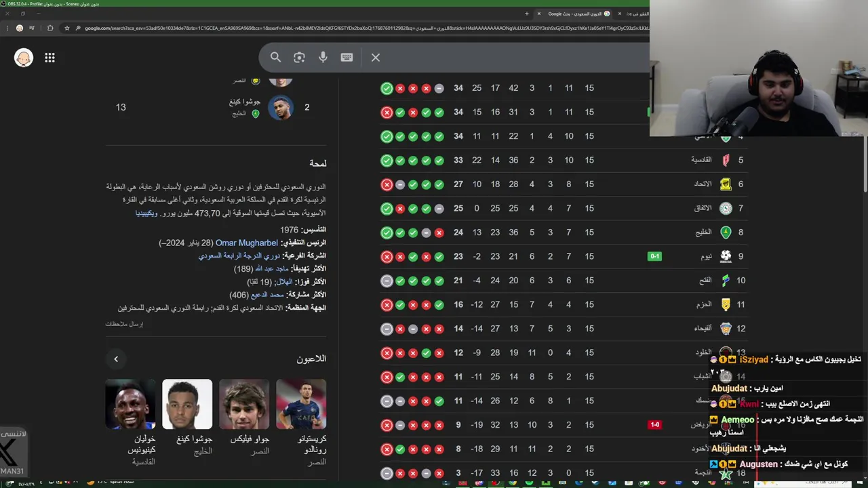Open the جوشوا كينغ player card photo

pyautogui.click(x=187, y=405)
